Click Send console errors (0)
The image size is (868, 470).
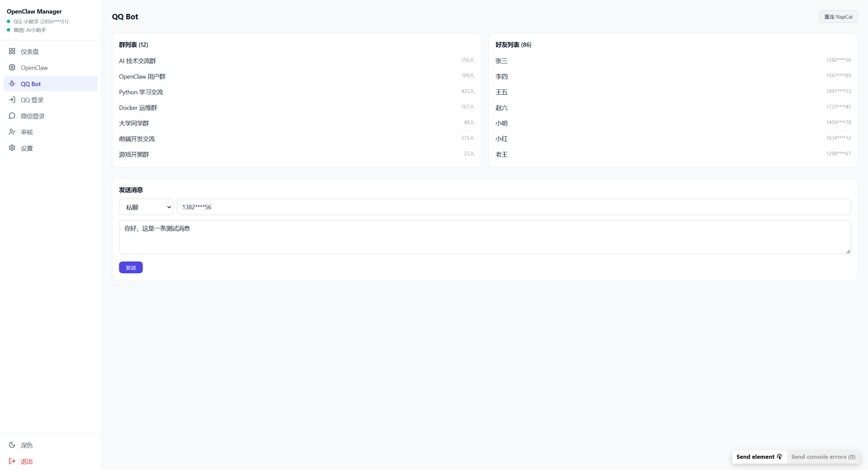[823, 457]
